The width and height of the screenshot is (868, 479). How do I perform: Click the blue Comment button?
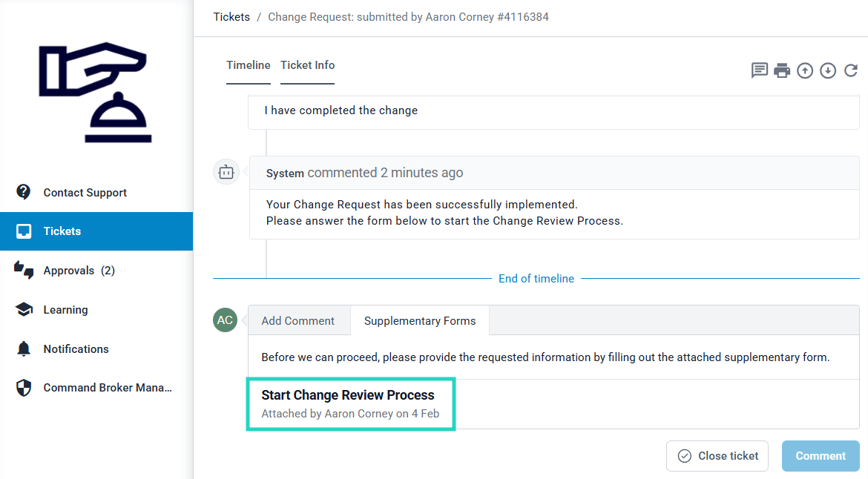pyautogui.click(x=821, y=456)
